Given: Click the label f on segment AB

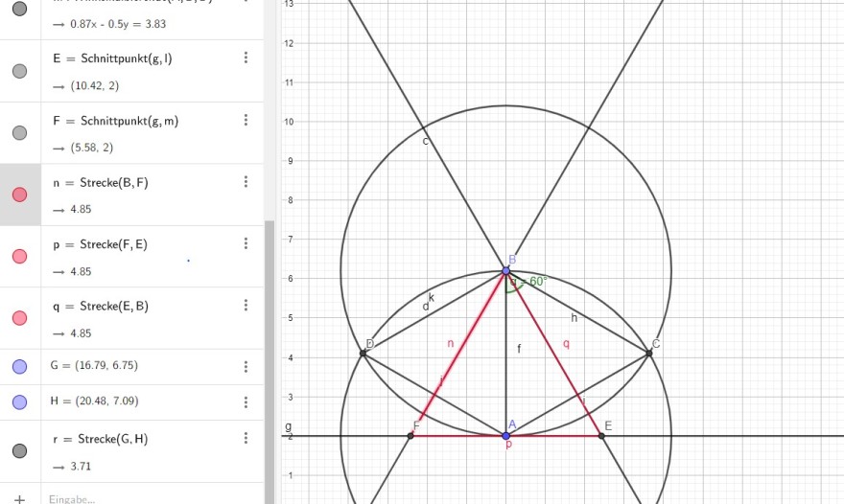Looking at the screenshot, I should pos(519,349).
